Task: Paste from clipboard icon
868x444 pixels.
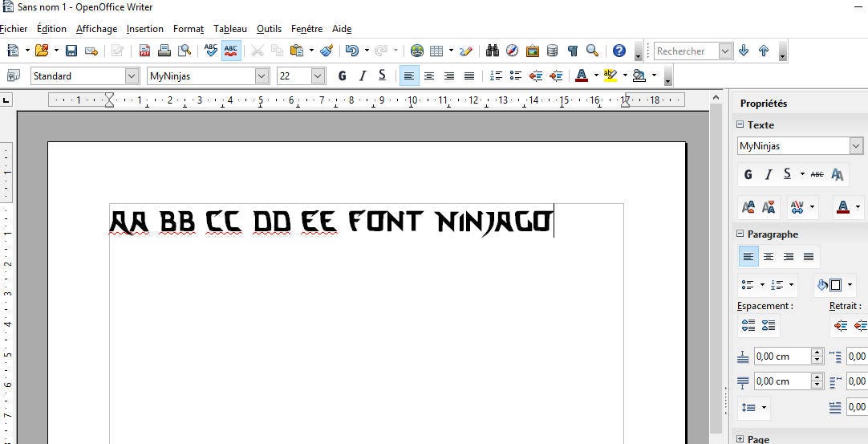Action: click(298, 51)
